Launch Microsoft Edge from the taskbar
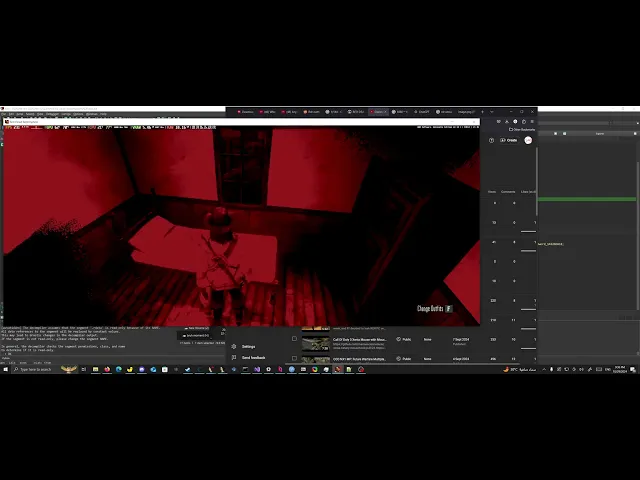This screenshot has height=480, width=640. click(118, 369)
